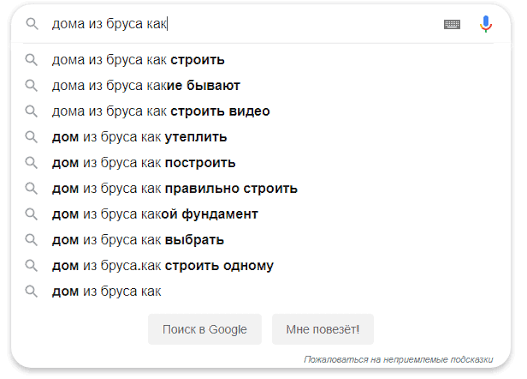Choose 'дом из бруса как правильно строить'
The height and width of the screenshot is (379, 527).
click(x=175, y=188)
